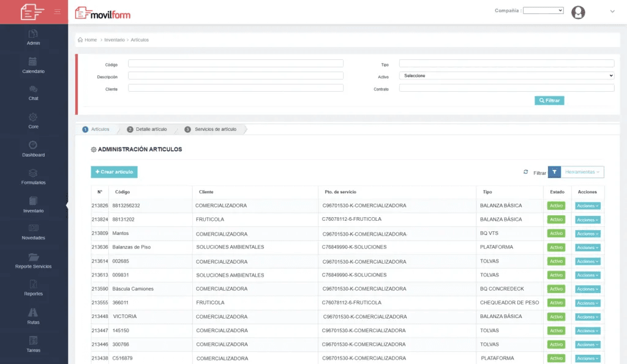Click the Báscula Camiones cell
Viewport: 627px width, 364px height.
(133, 289)
